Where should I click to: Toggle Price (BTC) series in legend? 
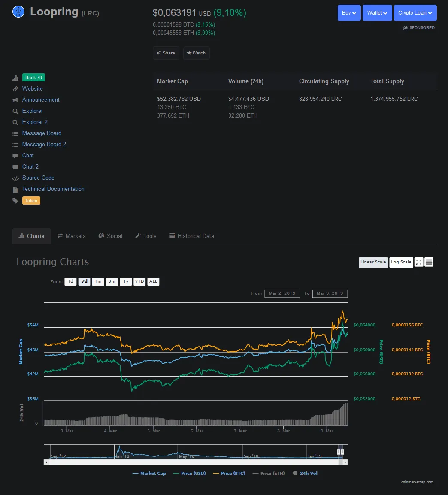229,473
